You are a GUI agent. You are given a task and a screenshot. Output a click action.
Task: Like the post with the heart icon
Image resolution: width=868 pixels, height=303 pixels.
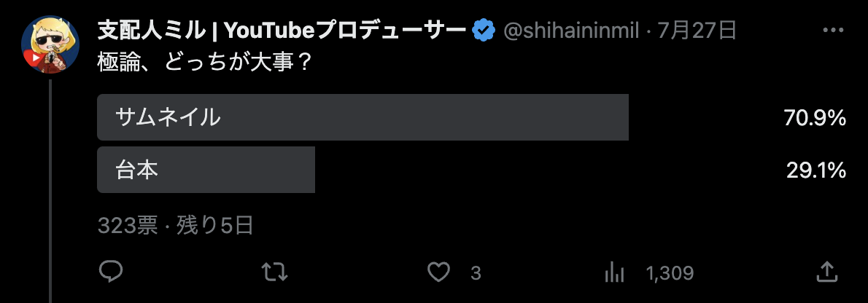point(440,272)
